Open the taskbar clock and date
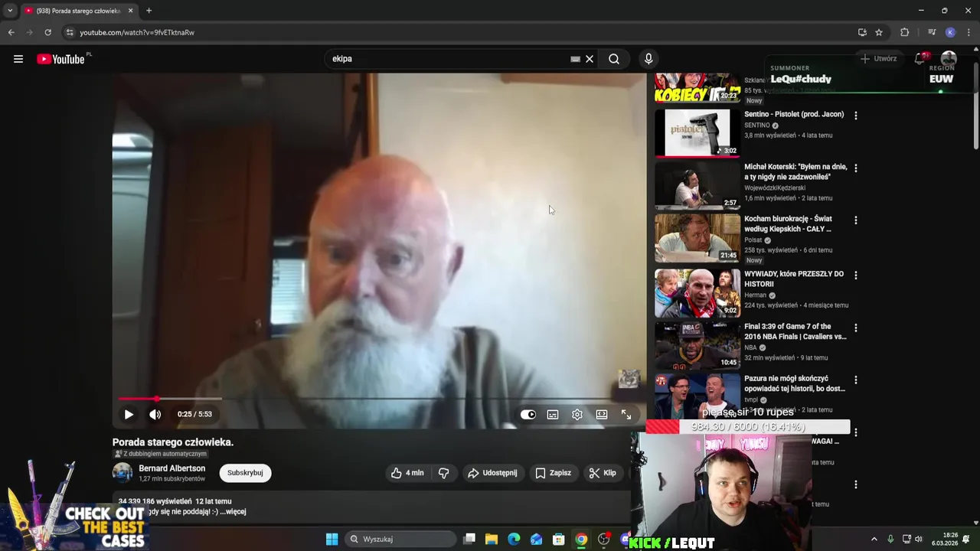This screenshot has width=980, height=551. [x=945, y=539]
